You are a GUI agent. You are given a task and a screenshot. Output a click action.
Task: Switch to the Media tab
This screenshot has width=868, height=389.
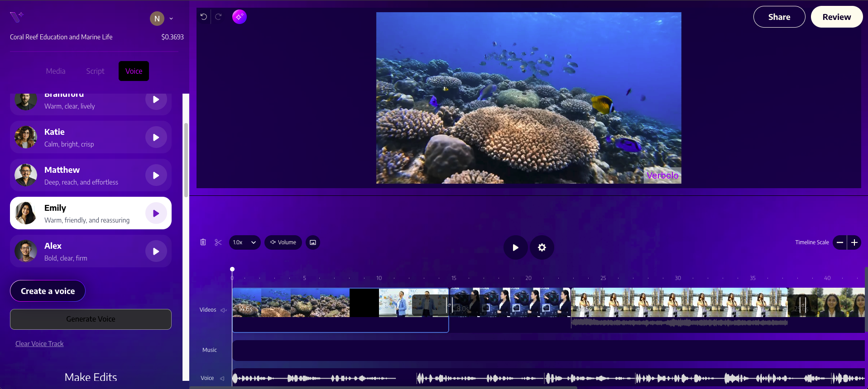56,71
